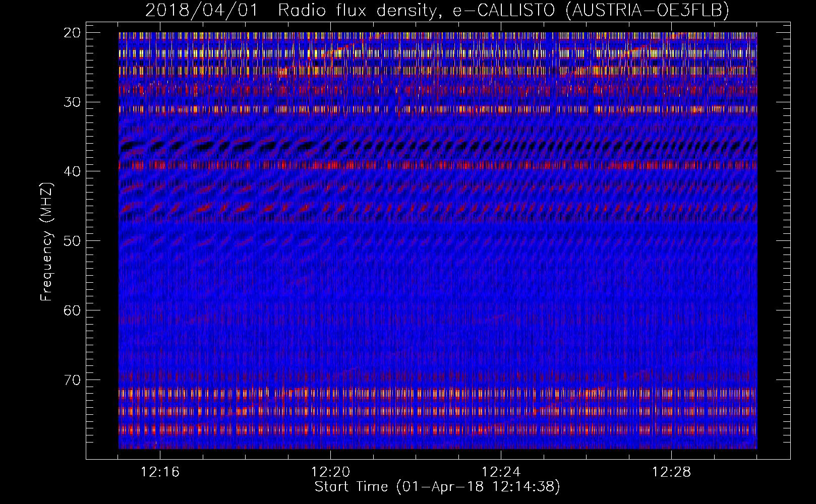This screenshot has height=504, width=816.
Task: Click the Start Time axis label
Action: pyautogui.click(x=437, y=487)
